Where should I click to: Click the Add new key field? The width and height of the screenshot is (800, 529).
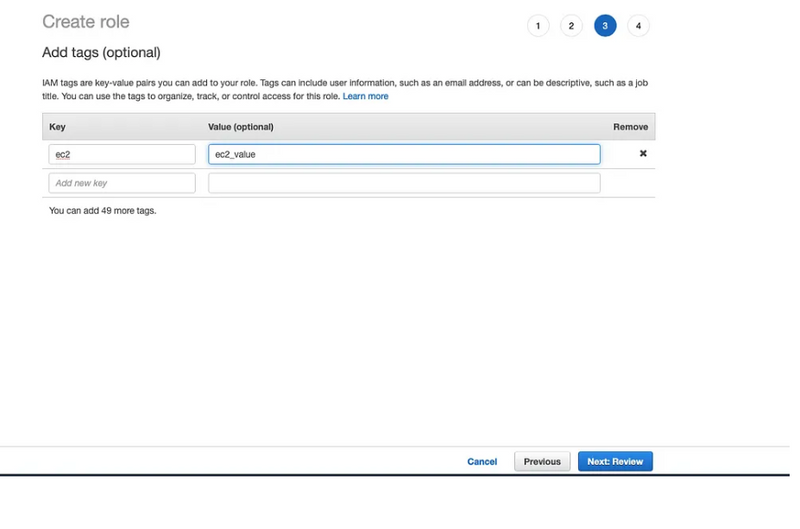coord(122,183)
